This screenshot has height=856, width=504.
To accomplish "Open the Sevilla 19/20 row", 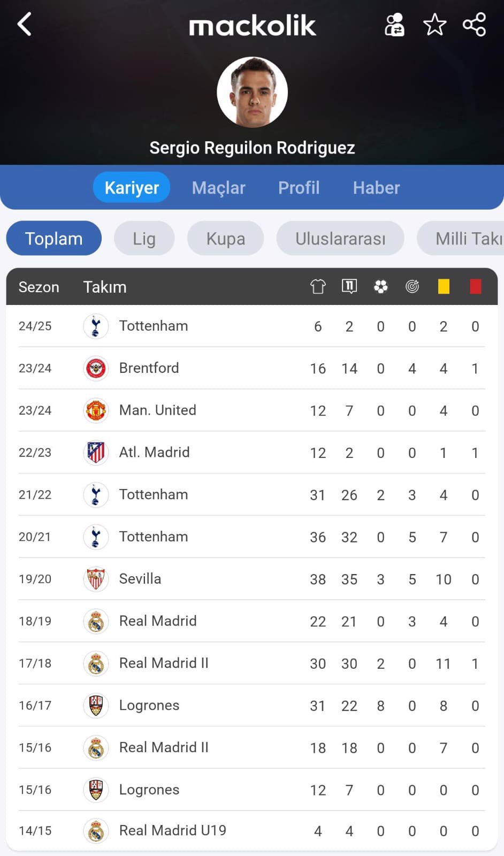I will click(x=251, y=579).
